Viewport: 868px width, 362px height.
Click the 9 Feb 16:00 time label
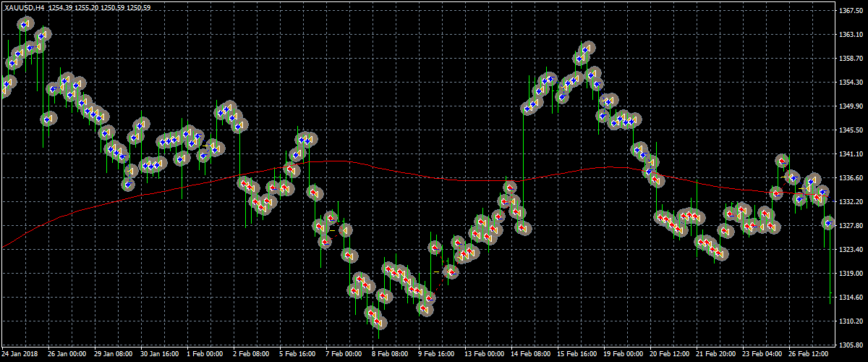(436, 355)
